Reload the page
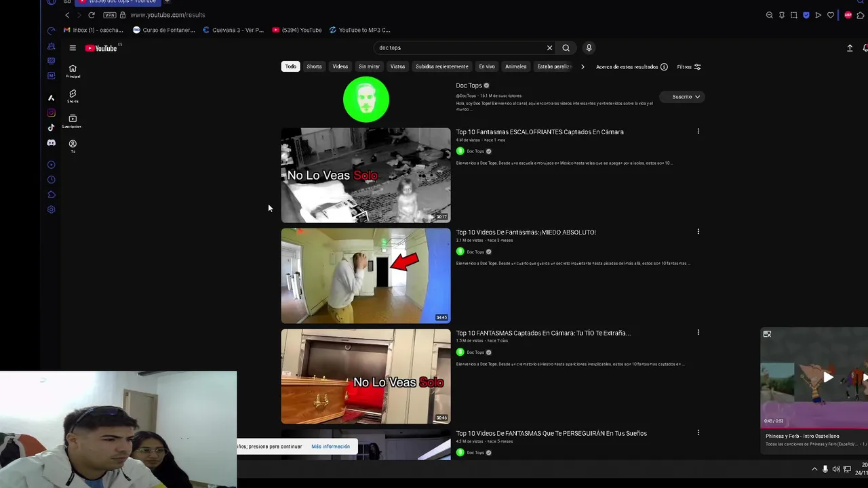The image size is (868, 488). tap(92, 15)
